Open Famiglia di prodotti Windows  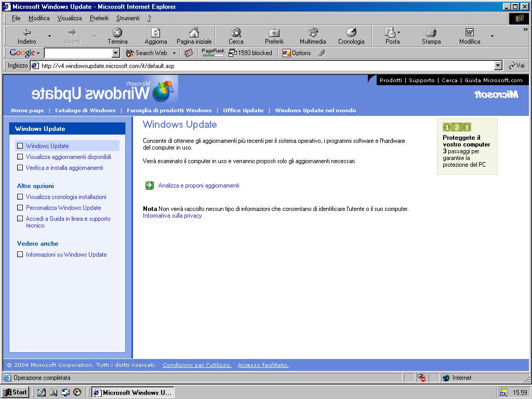tap(169, 110)
